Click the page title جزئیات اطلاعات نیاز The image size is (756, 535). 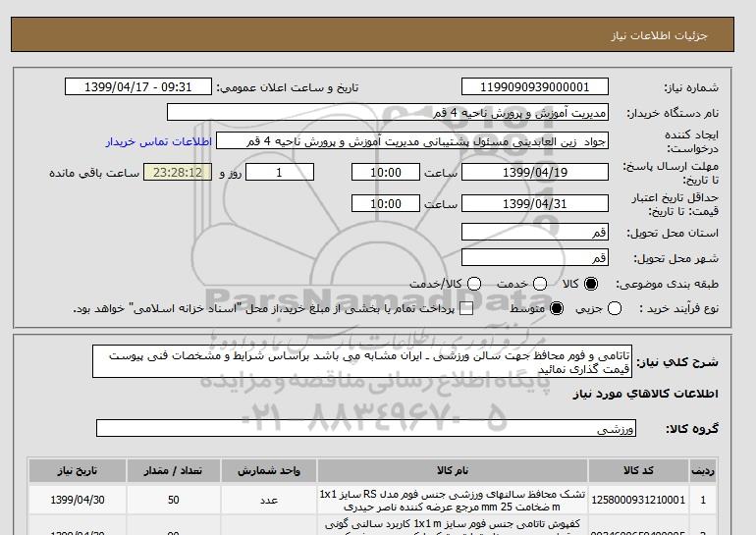click(x=659, y=35)
